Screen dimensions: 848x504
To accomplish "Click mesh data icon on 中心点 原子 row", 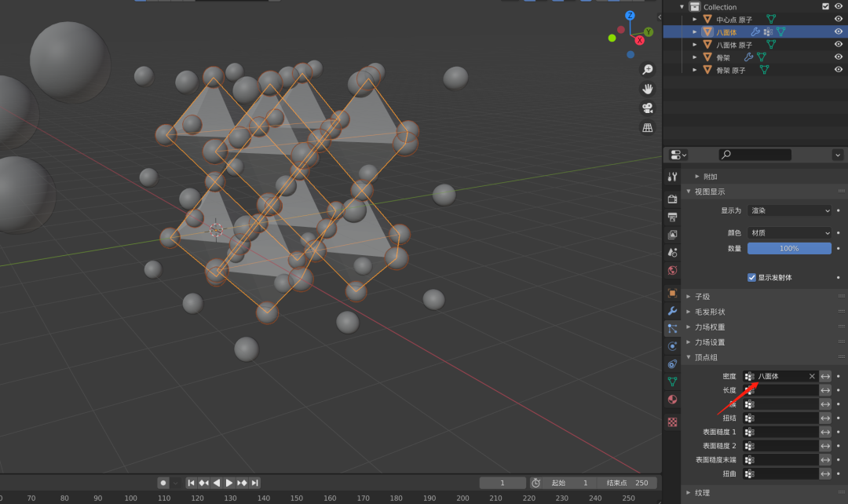I will point(771,20).
